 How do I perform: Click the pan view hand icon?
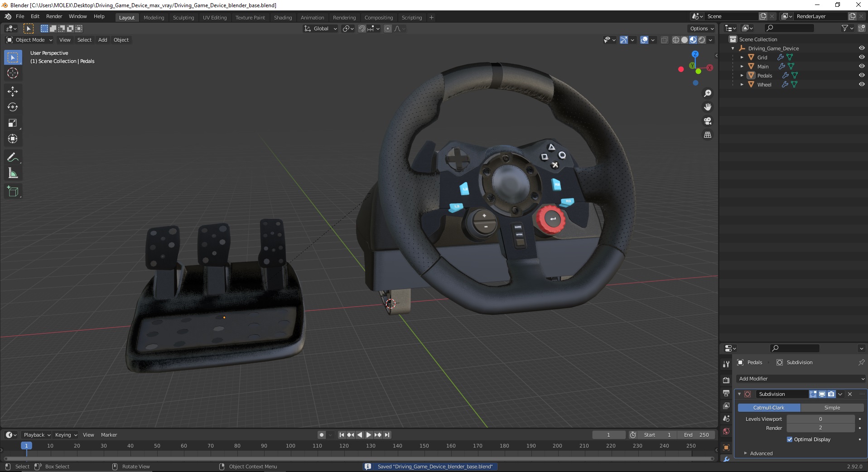point(707,107)
